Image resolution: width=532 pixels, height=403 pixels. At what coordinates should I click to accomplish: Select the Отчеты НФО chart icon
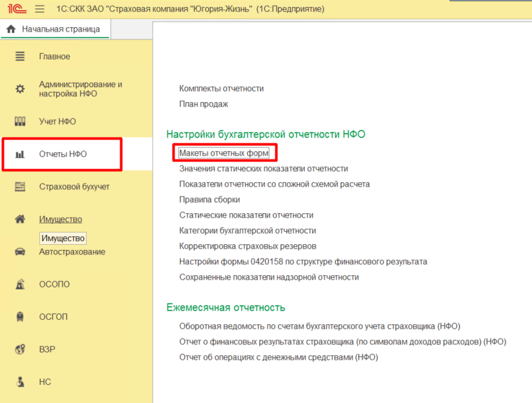click(20, 154)
